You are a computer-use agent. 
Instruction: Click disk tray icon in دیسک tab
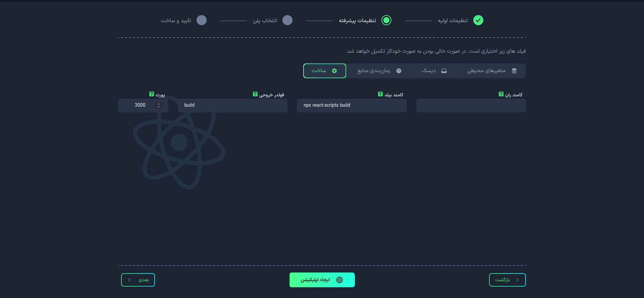click(x=444, y=71)
